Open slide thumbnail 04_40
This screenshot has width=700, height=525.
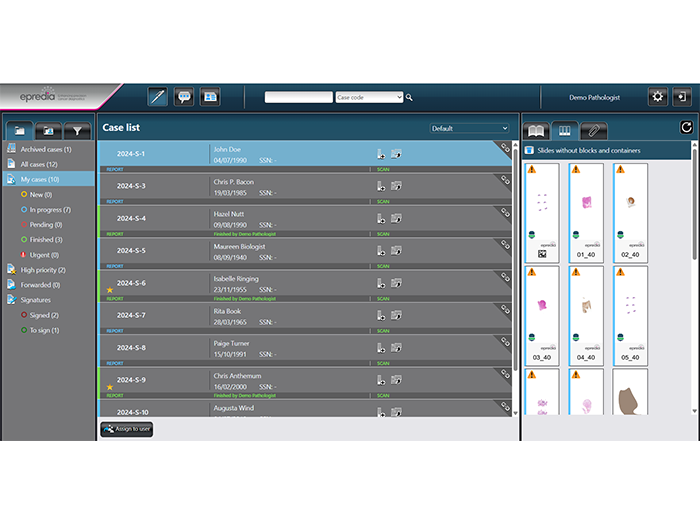pyautogui.click(x=586, y=316)
